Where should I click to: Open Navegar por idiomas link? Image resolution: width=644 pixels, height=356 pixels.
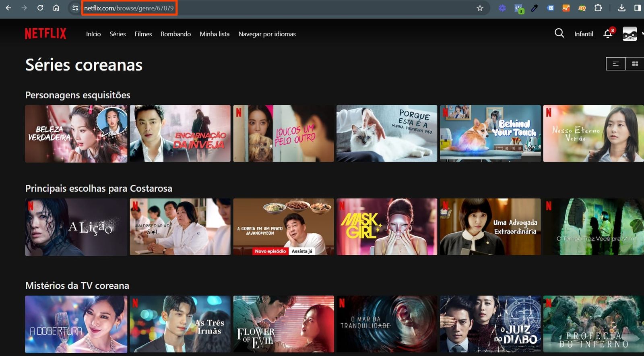click(267, 34)
